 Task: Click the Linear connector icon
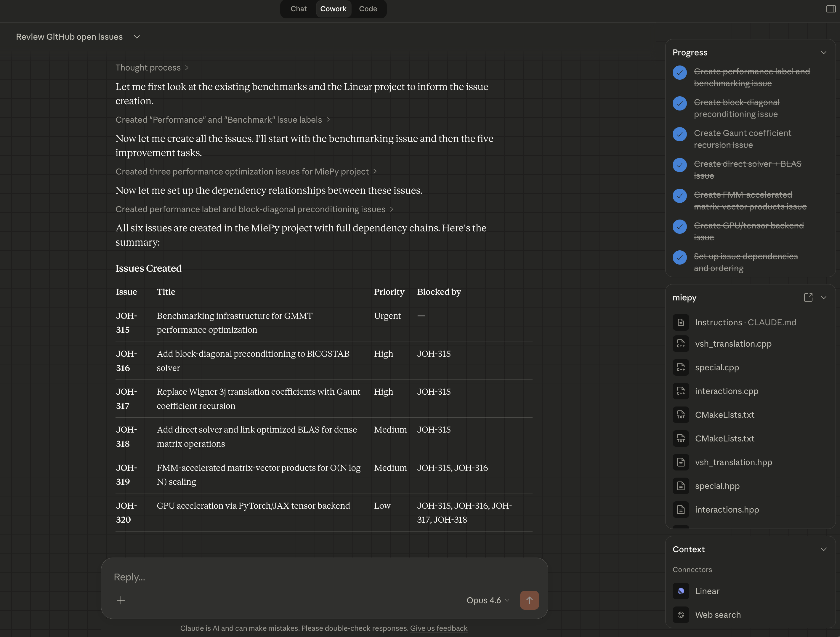tap(681, 591)
